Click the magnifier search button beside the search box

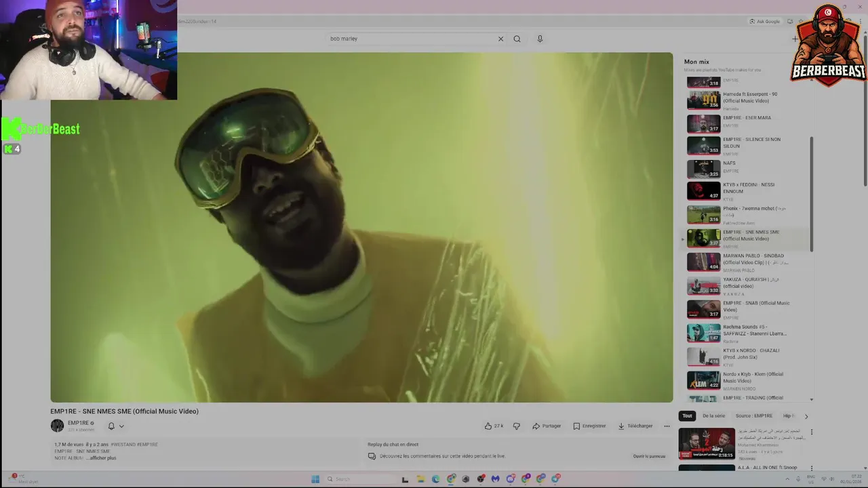tap(517, 39)
